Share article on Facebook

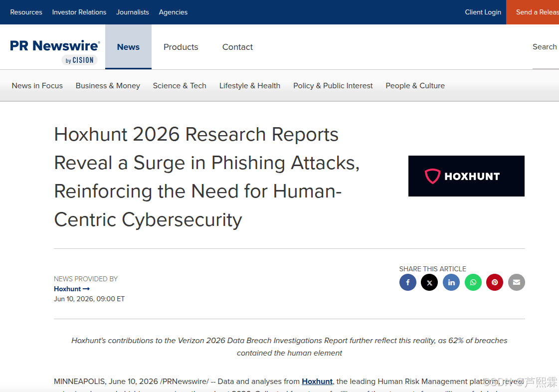pos(408,282)
